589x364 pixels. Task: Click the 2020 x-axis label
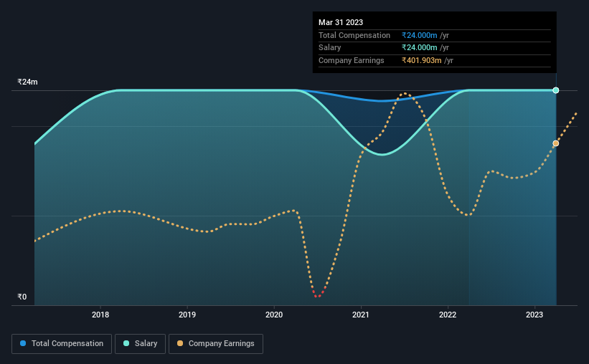(274, 315)
